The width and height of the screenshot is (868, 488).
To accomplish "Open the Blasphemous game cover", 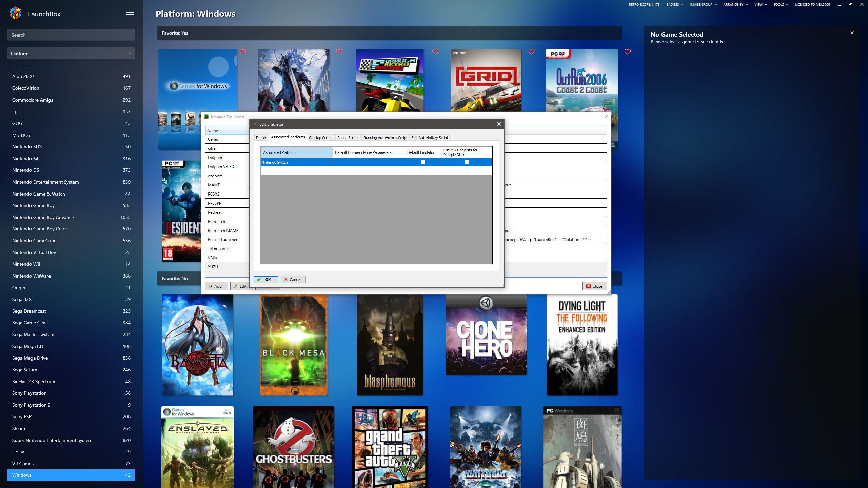I will click(390, 345).
